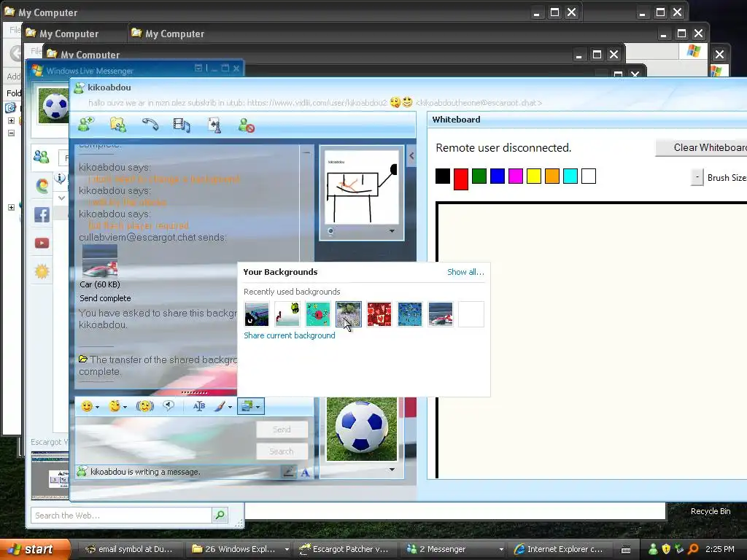The width and height of the screenshot is (747, 560).
Task: Pick the green whiteboard color
Action: point(479,176)
